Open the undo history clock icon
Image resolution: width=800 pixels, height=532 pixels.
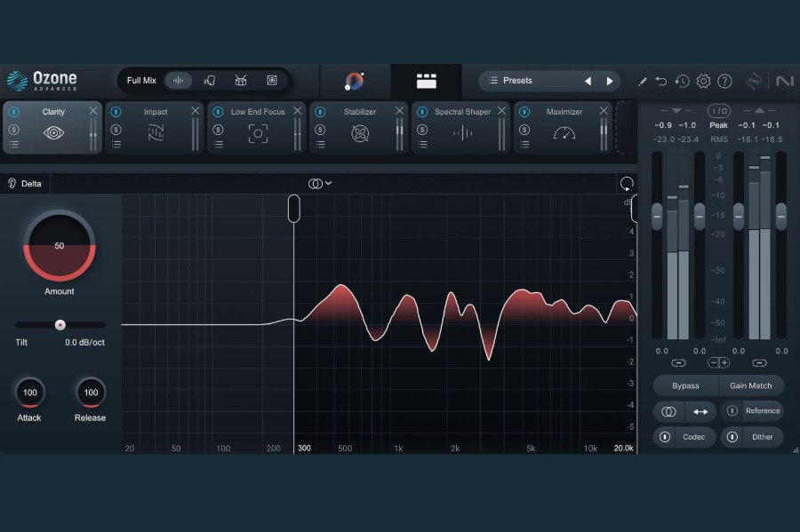682,81
